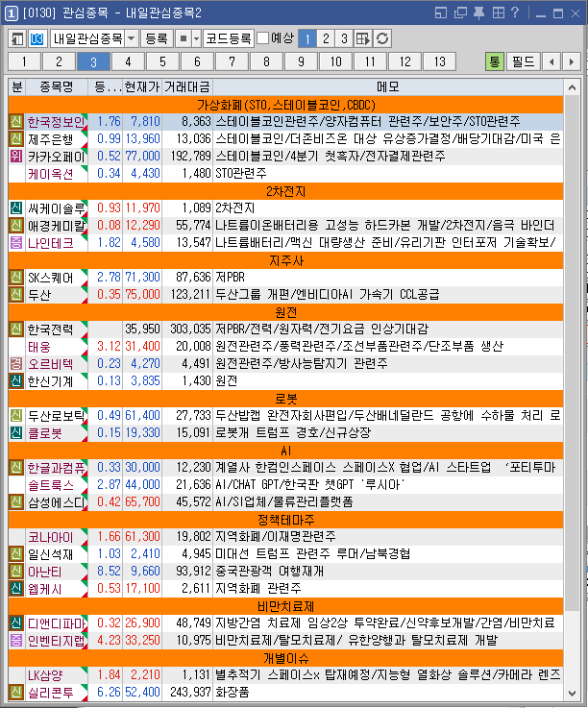The height and width of the screenshot is (708, 588).
Task: Open the 내일관심종목 group dropdown arrow
Action: coord(131,38)
